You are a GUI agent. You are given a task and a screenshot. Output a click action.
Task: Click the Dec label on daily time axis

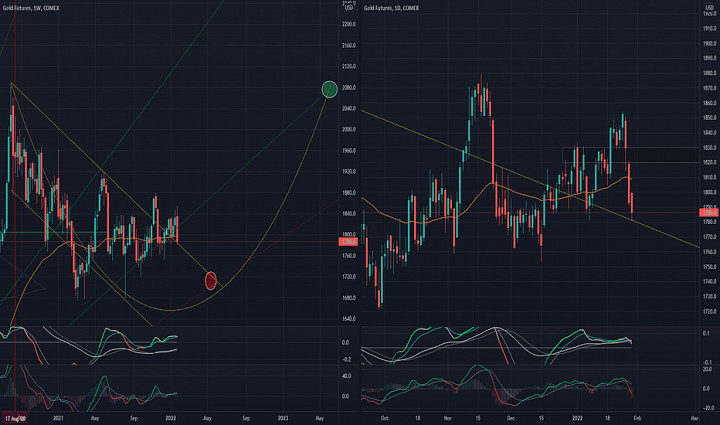click(x=511, y=418)
